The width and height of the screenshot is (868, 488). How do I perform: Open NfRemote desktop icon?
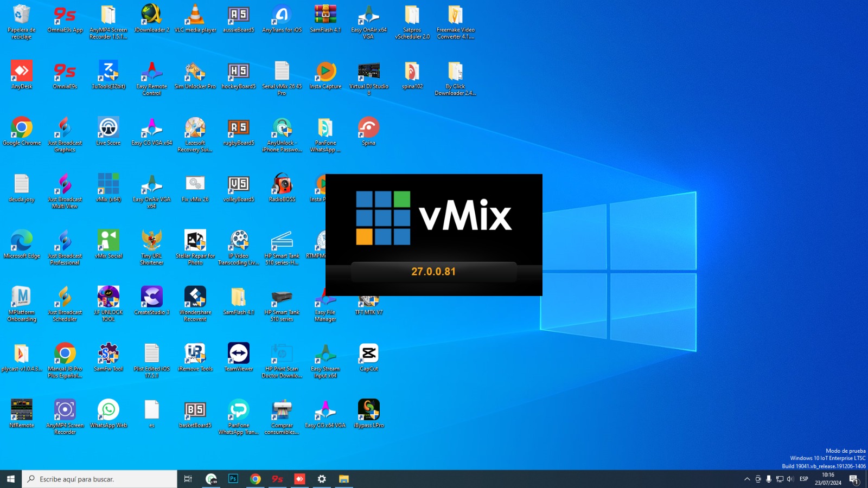point(22,413)
